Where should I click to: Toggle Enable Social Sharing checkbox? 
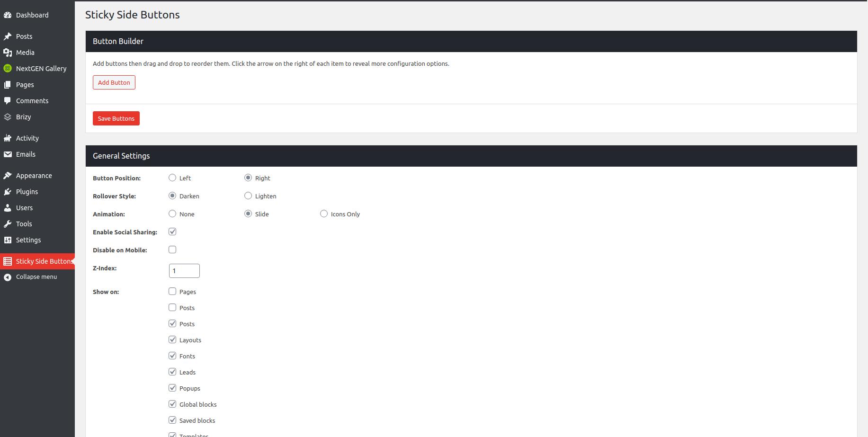tap(172, 232)
